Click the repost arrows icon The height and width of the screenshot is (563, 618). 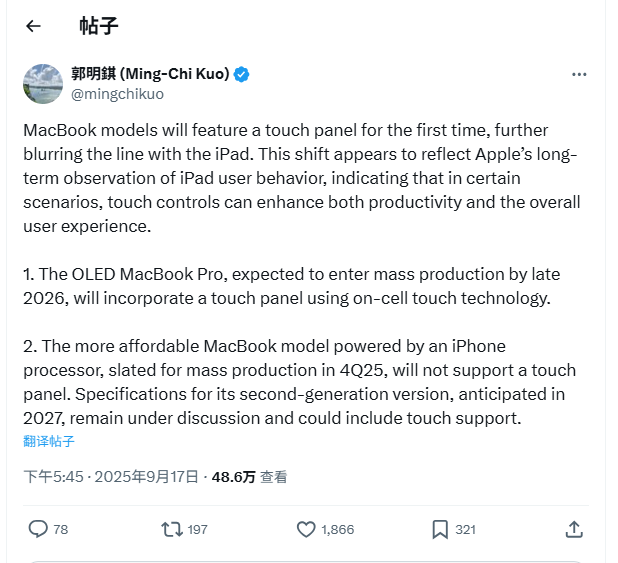[172, 529]
